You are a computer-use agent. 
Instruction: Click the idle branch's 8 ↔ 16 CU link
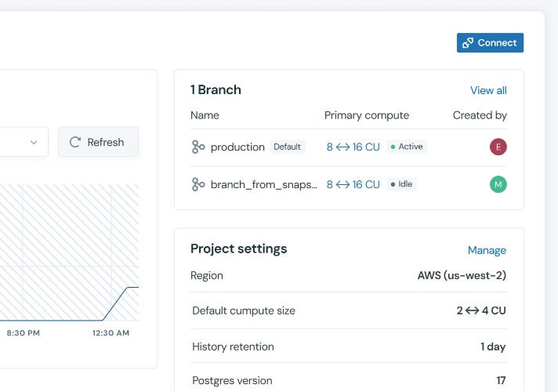click(x=353, y=184)
